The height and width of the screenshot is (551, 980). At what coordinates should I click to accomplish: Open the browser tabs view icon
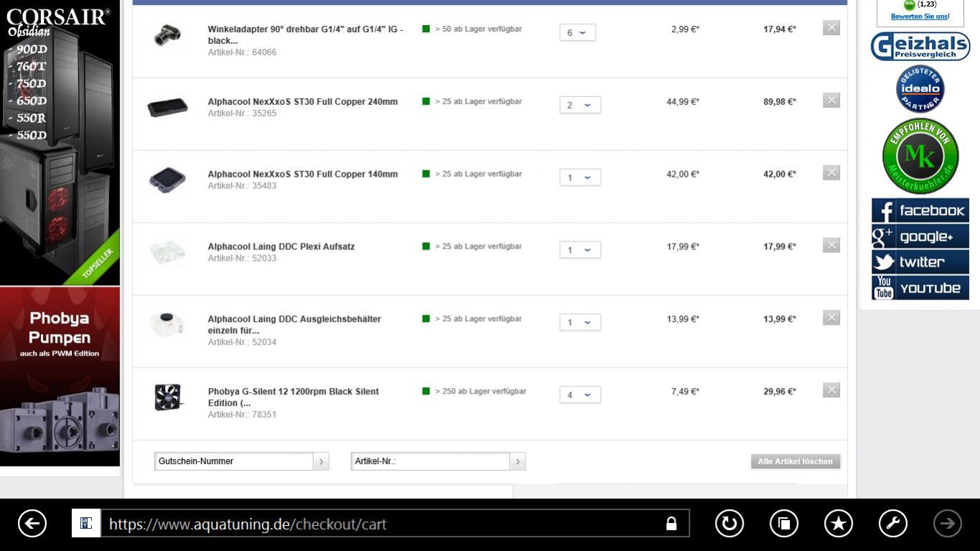[x=784, y=524]
